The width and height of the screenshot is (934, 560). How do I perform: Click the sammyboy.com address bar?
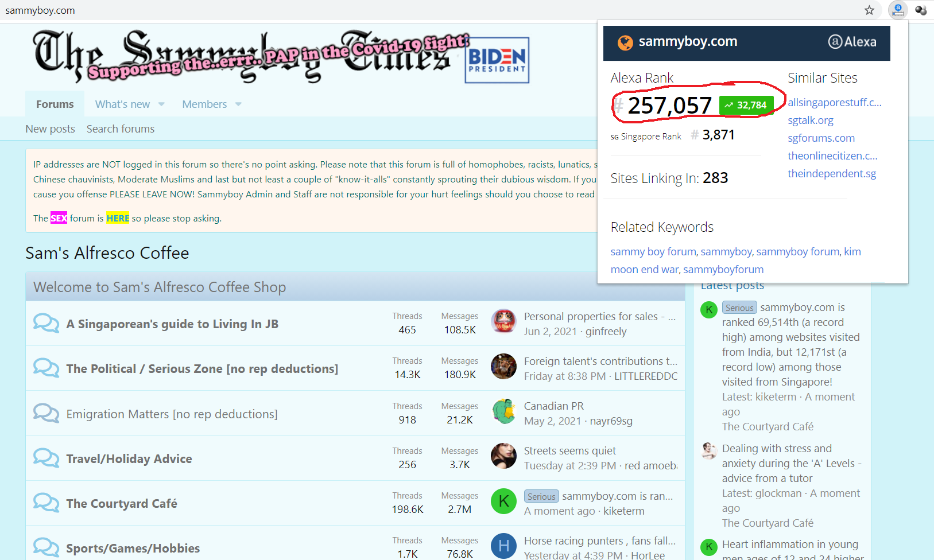click(40, 10)
